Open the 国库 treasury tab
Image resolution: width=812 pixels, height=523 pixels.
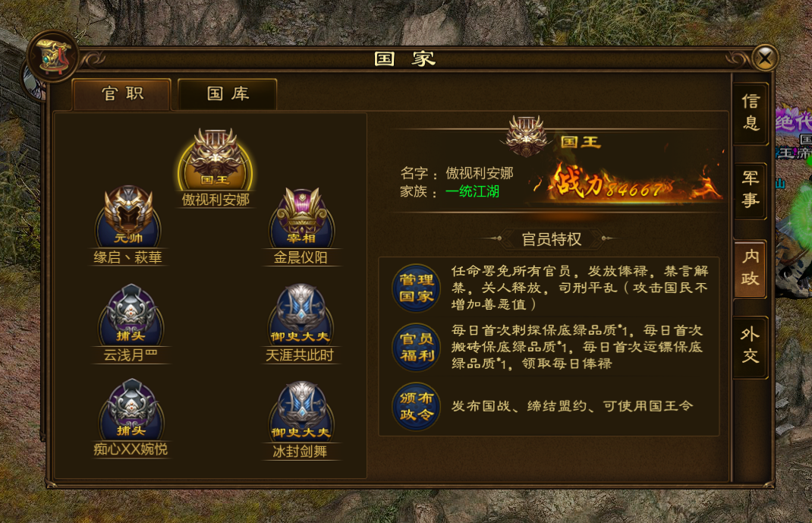228,93
